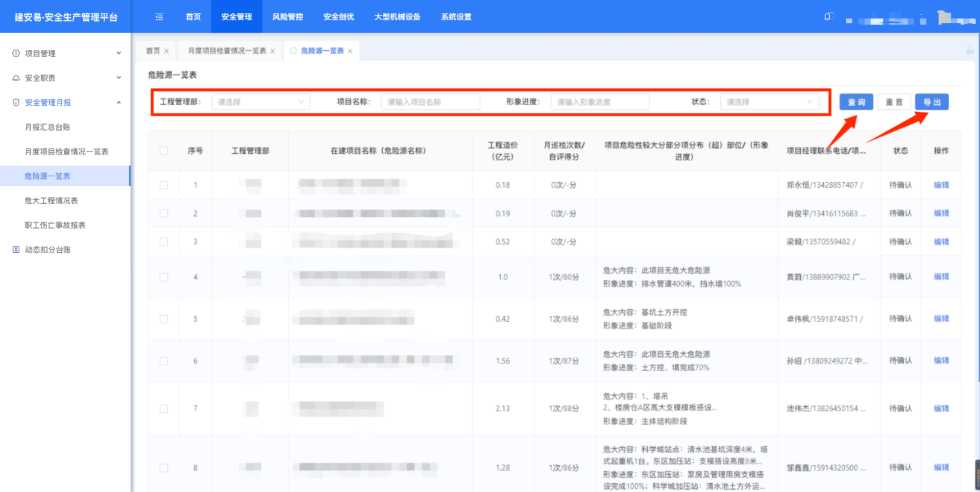Screen dimensions: 980x492
Task: Switch to 风险管控 in top navigation
Action: pyautogui.click(x=287, y=17)
